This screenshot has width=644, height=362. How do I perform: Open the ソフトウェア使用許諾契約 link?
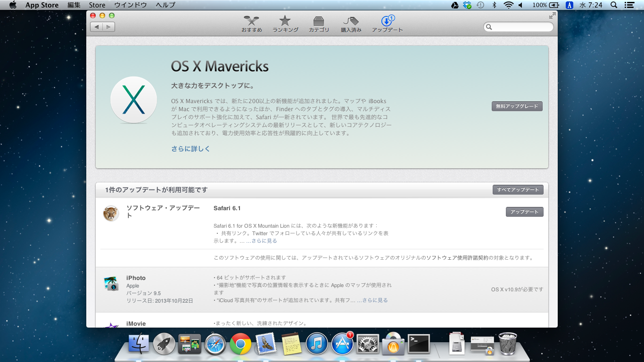coord(457,258)
